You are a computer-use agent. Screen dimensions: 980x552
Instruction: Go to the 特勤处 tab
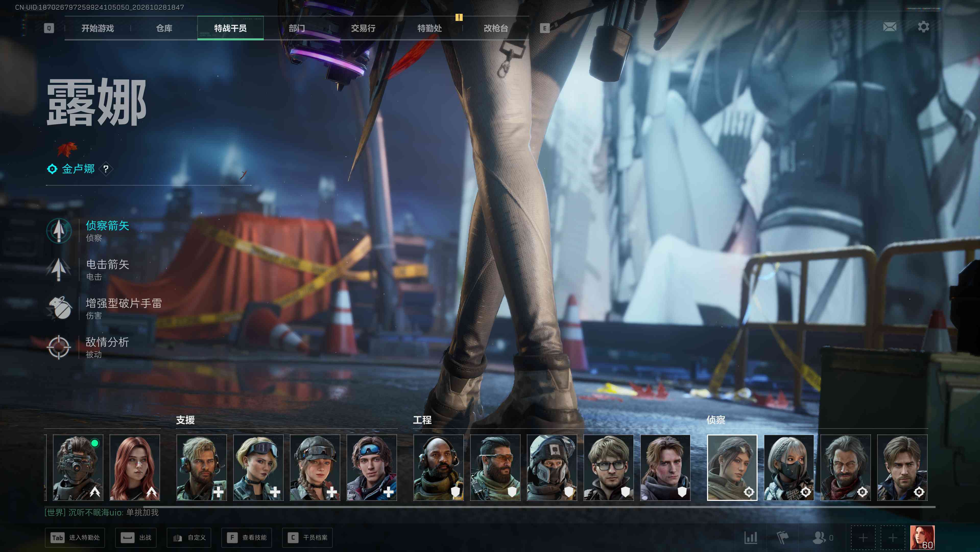(429, 29)
